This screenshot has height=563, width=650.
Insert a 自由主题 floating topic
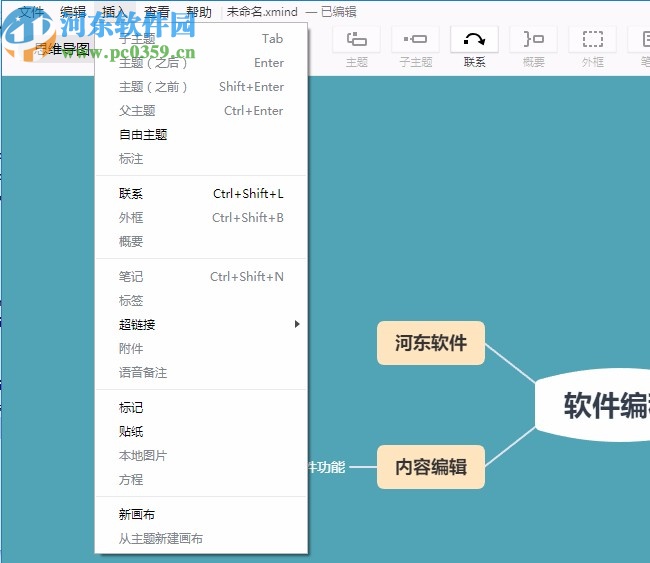click(201, 135)
